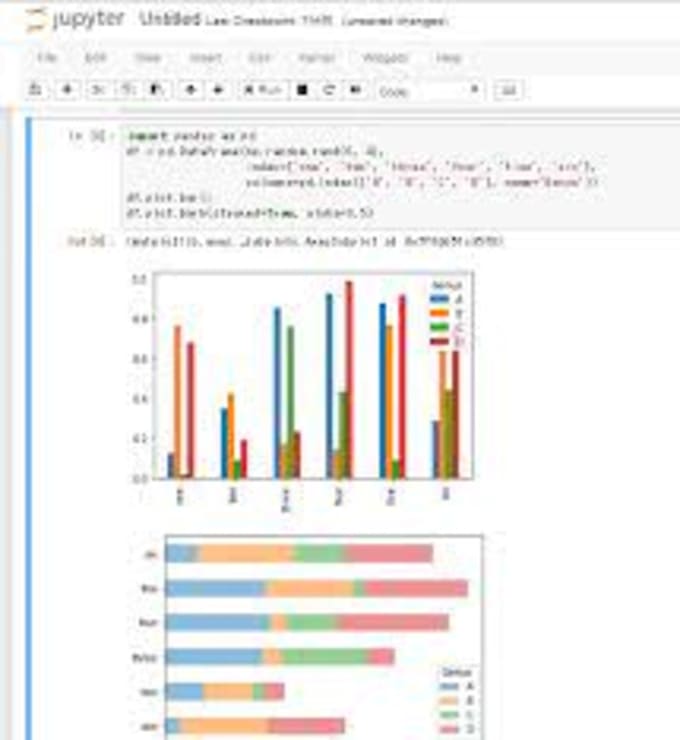The height and width of the screenshot is (740, 680).
Task: Move the selected cell down
Action: pos(218,90)
